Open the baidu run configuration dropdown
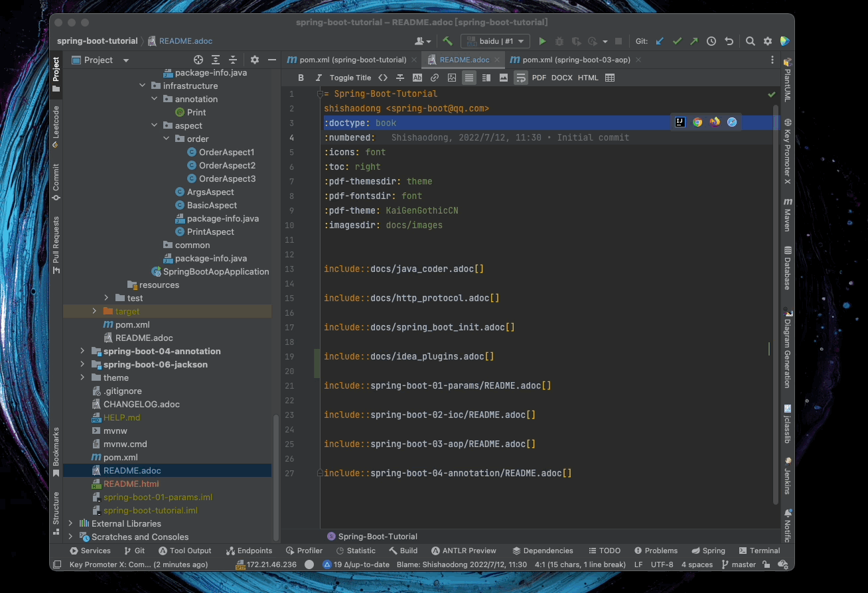 495,41
